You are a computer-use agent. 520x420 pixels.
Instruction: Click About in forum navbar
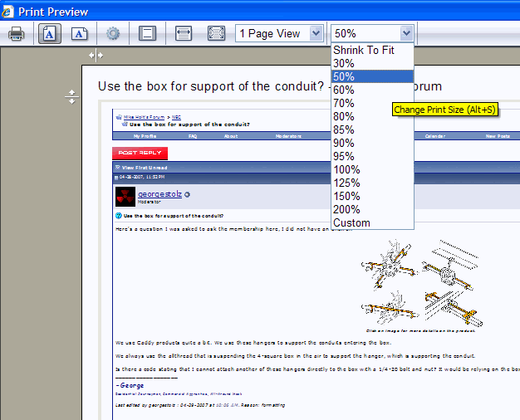click(x=231, y=136)
